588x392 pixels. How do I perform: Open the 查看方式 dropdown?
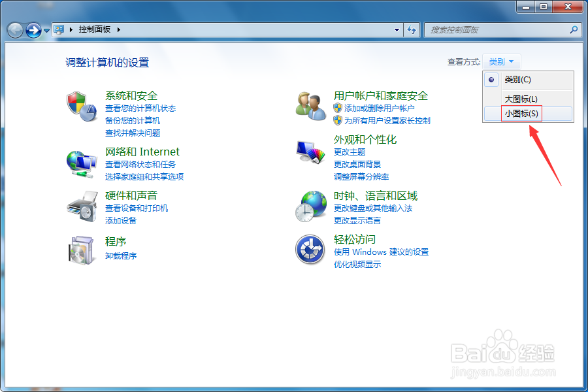(502, 61)
